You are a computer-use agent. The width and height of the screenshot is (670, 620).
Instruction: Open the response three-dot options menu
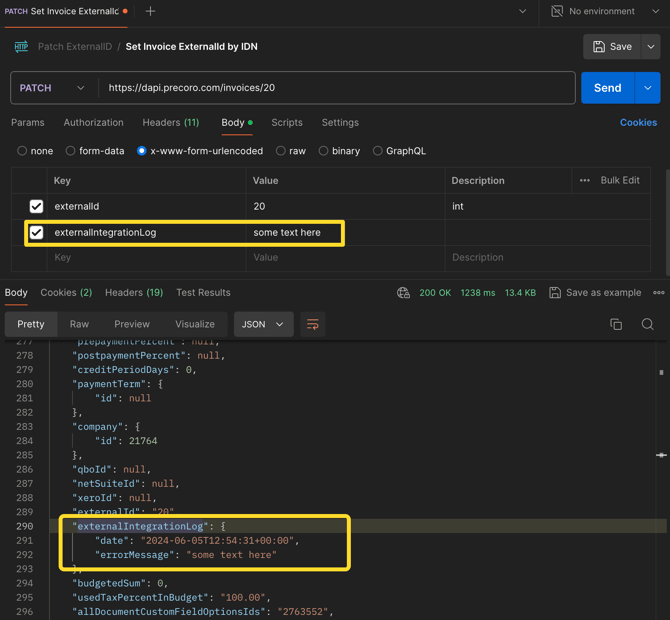(x=658, y=293)
